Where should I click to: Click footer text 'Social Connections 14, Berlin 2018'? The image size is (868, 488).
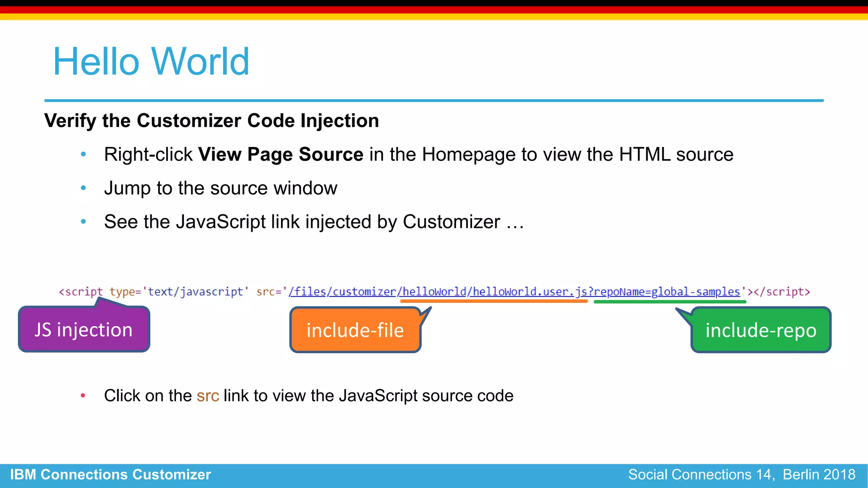(742, 474)
